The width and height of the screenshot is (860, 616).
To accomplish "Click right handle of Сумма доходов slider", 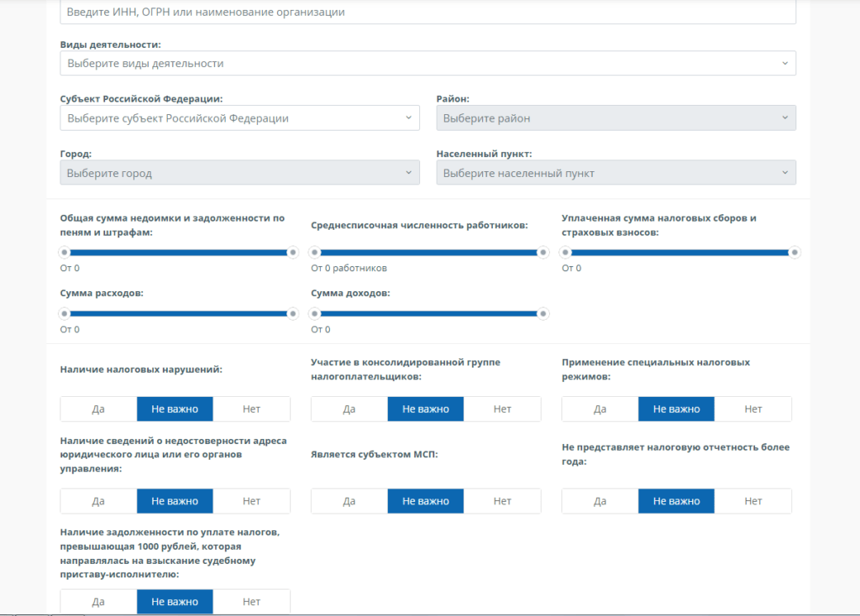I will [543, 314].
